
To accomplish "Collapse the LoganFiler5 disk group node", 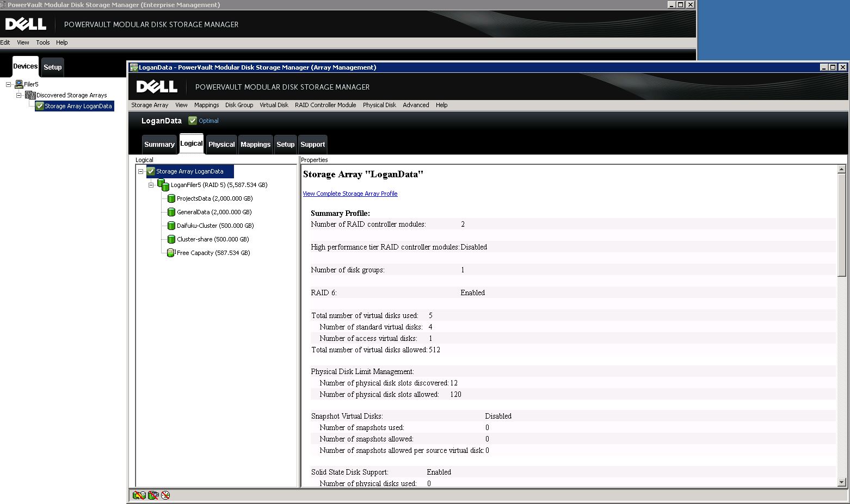I will pos(151,185).
